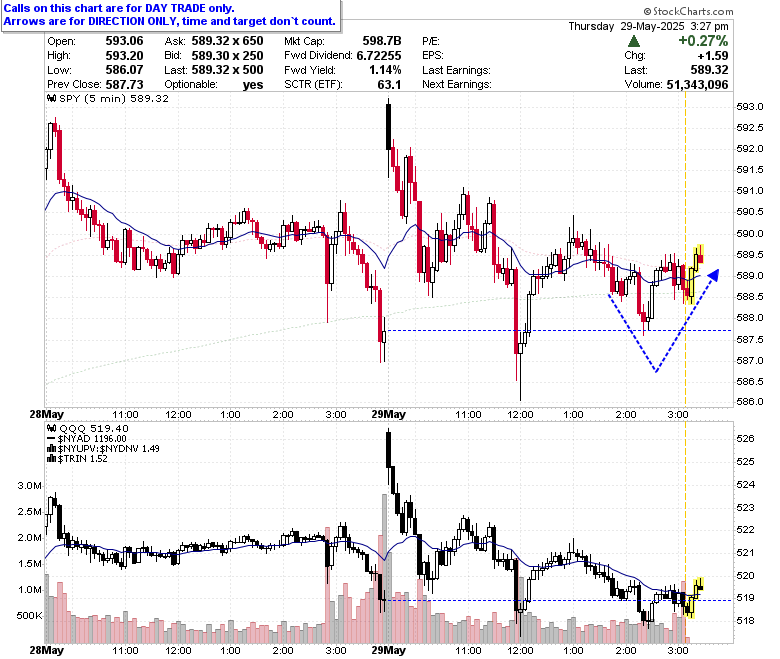Screen dimensions: 780x659
Task: Click the bar icon next to $TRIN
Action: 51,459
